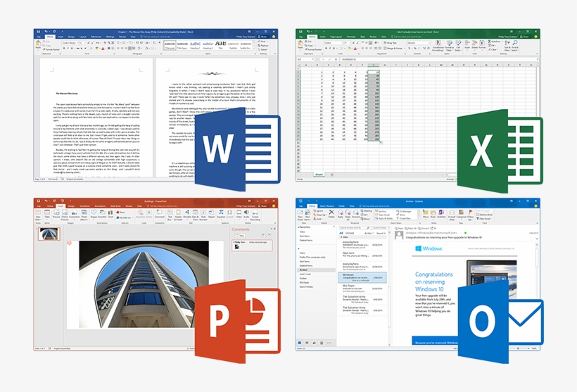
Task: Switch to Word's References tab
Action: [x=96, y=37]
